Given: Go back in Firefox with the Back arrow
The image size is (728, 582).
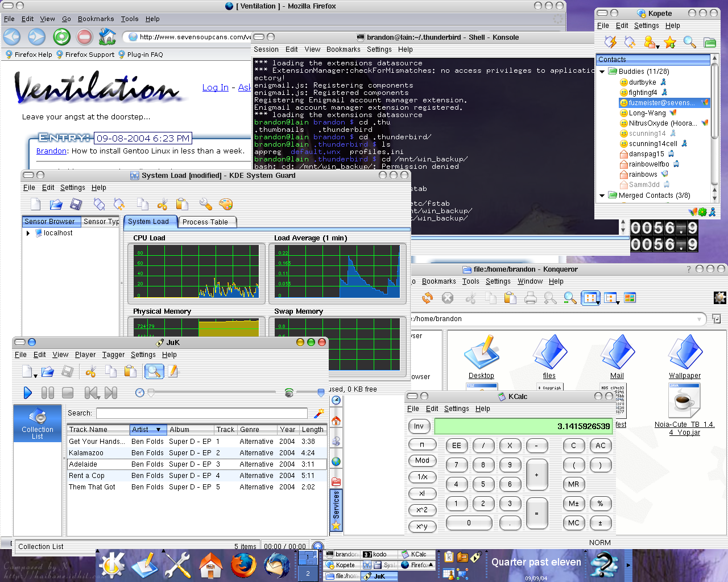Looking at the screenshot, I should 12,38.
